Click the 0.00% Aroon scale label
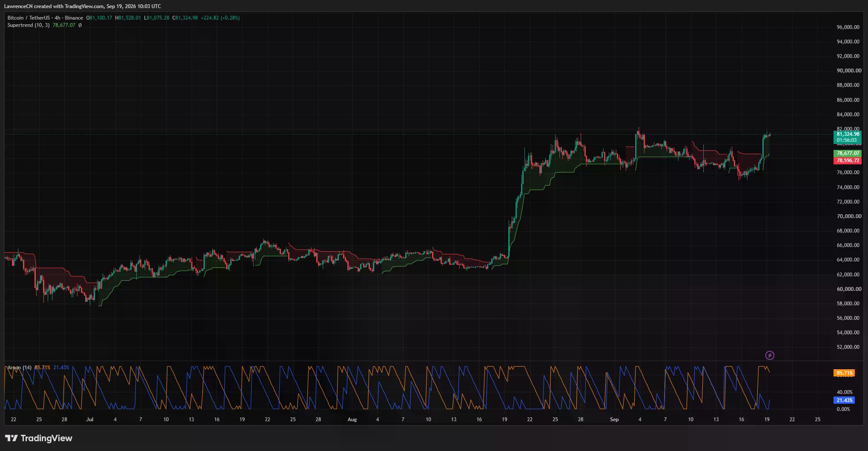Image resolution: width=868 pixels, height=451 pixels. click(843, 409)
